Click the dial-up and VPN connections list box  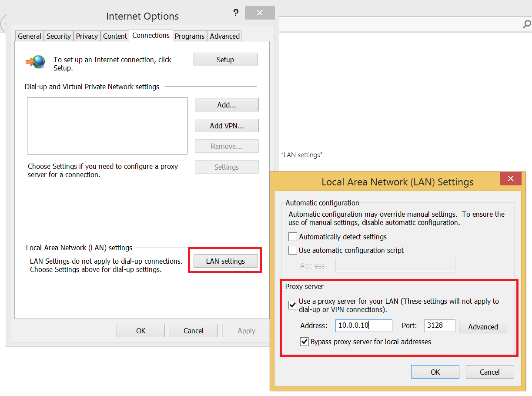(107, 126)
